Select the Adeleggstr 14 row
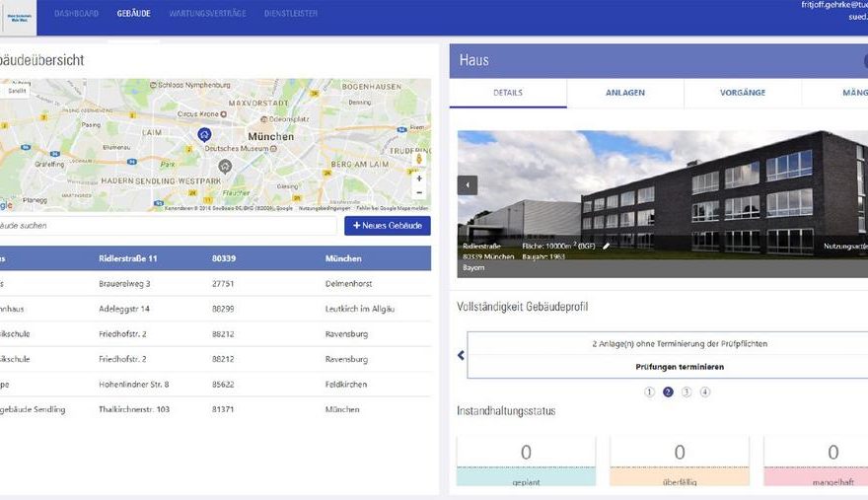This screenshot has height=500, width=868. point(215,309)
